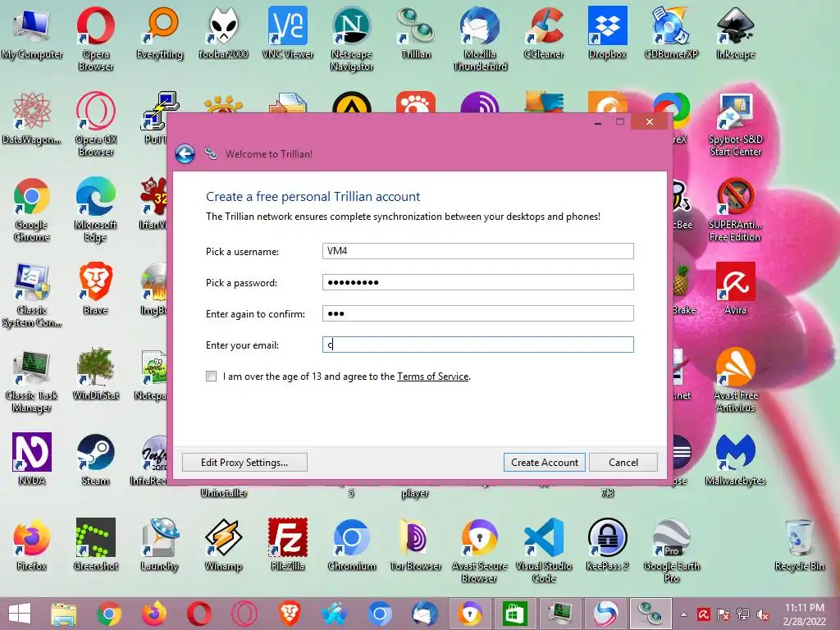Select the Opera GX Browser desktop icon
The height and width of the screenshot is (630, 840).
[x=95, y=124]
